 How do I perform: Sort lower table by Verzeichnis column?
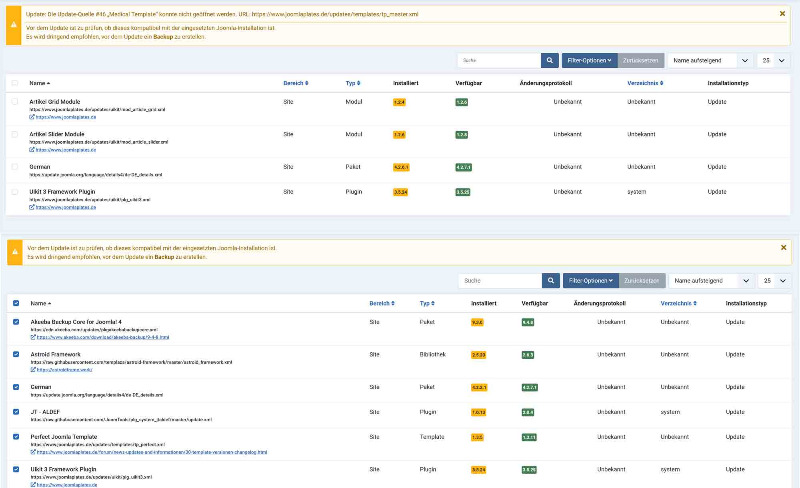pyautogui.click(x=678, y=303)
